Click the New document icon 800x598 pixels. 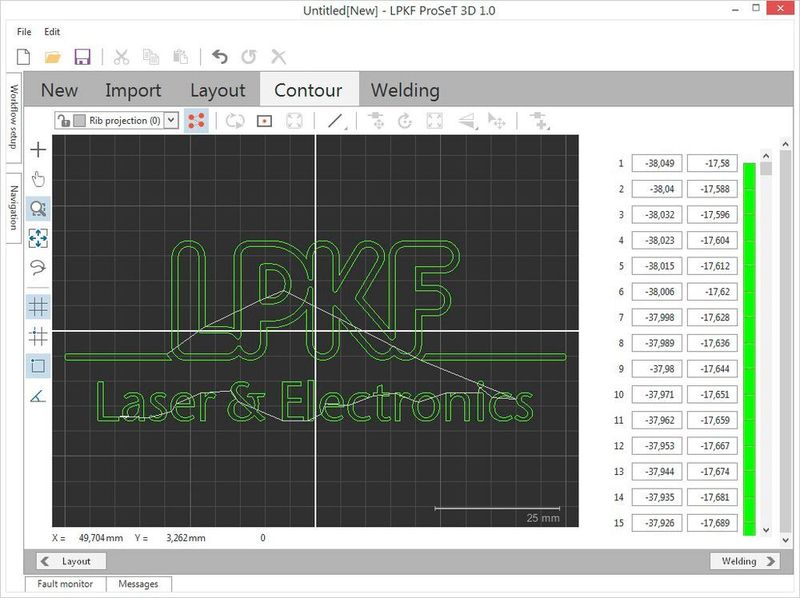point(24,57)
